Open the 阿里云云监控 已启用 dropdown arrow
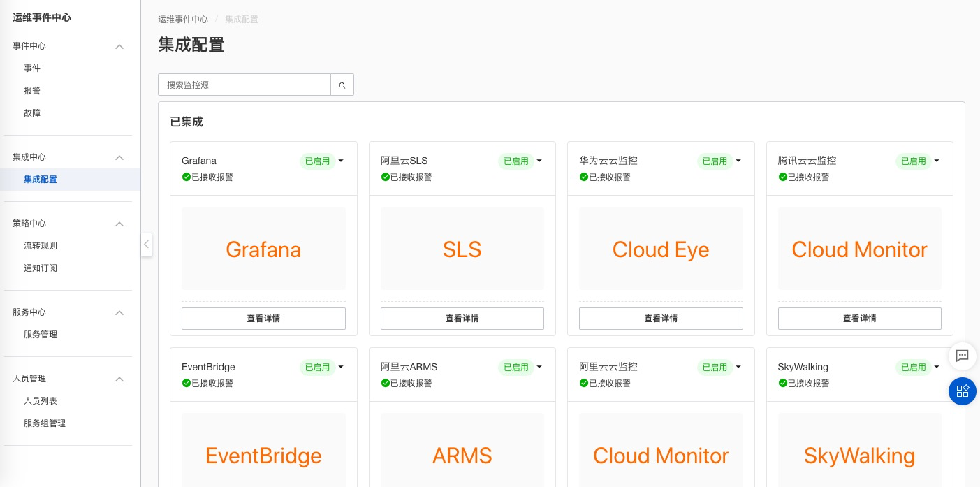980x487 pixels. pos(738,367)
